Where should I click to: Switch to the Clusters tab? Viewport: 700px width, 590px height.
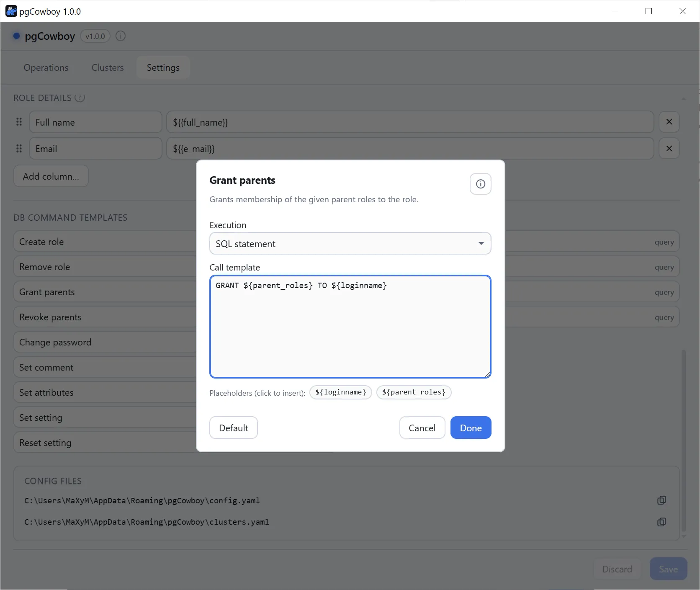(108, 67)
